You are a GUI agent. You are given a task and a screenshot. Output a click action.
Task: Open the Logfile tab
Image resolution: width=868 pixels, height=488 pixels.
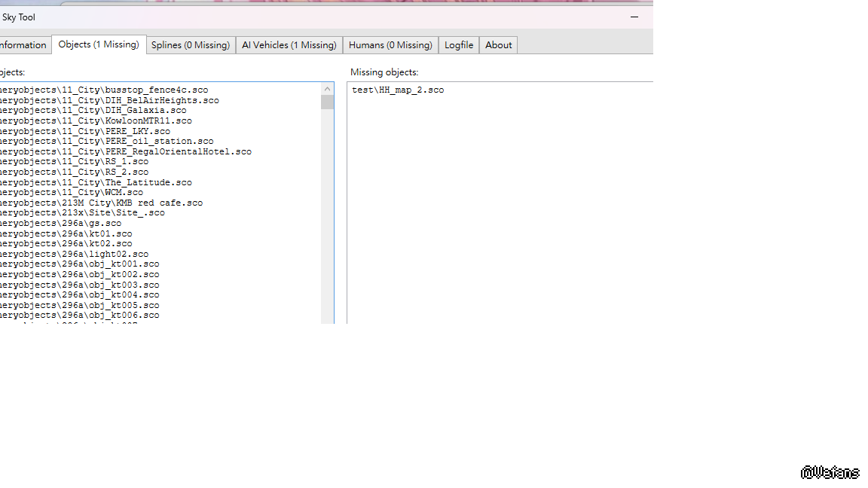click(459, 45)
